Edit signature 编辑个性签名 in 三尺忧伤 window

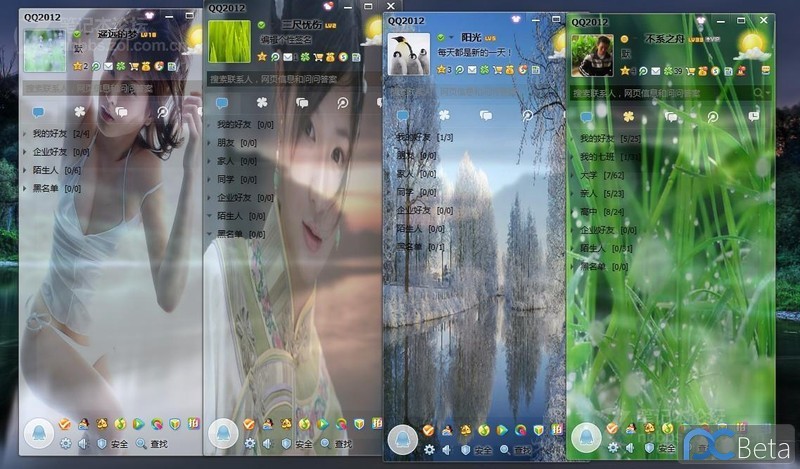pos(286,39)
